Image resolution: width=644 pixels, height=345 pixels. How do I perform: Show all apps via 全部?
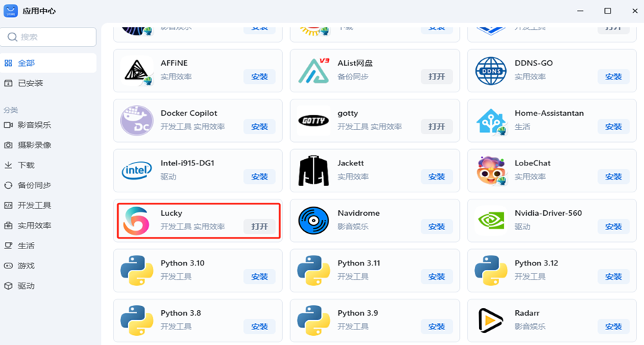tap(48, 63)
